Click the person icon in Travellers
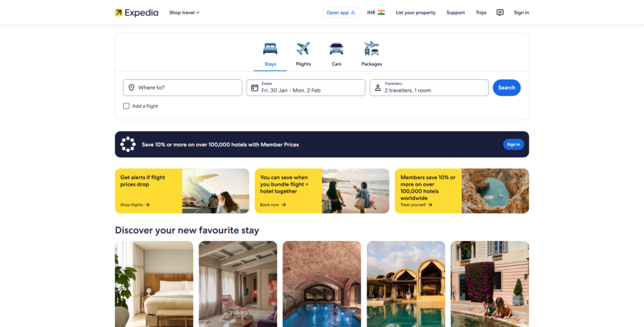The width and height of the screenshot is (644, 327). [x=378, y=87]
